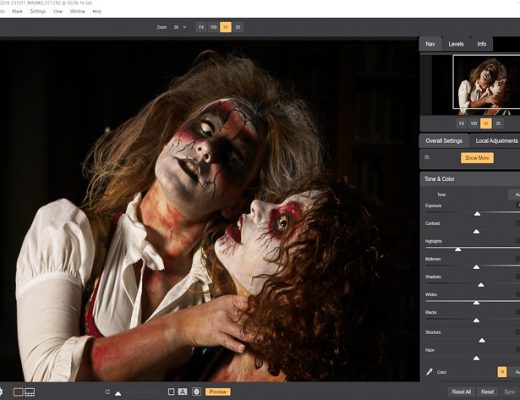Click the Tone & Color panel header
520x400 pixels.
pyautogui.click(x=470, y=179)
